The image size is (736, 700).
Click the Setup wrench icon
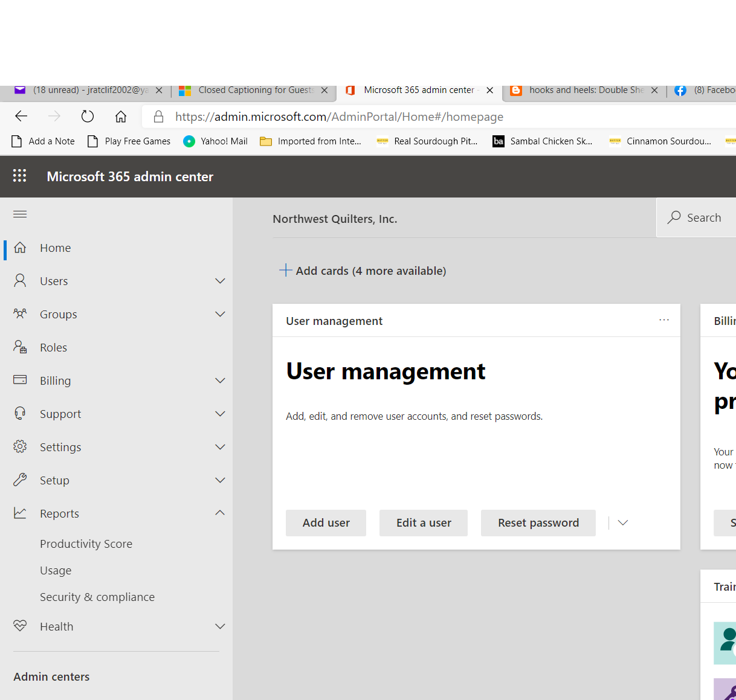(x=20, y=480)
